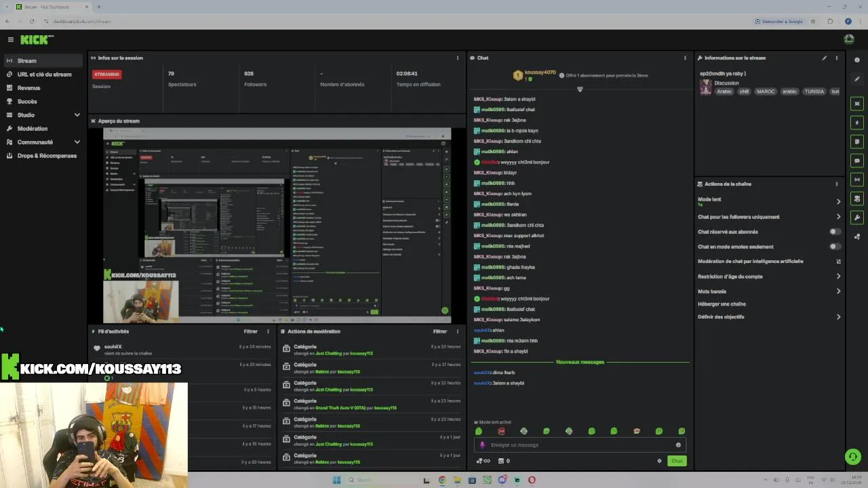
Task: Open three-dot menu of Actions de la chaîne
Action: (836, 184)
